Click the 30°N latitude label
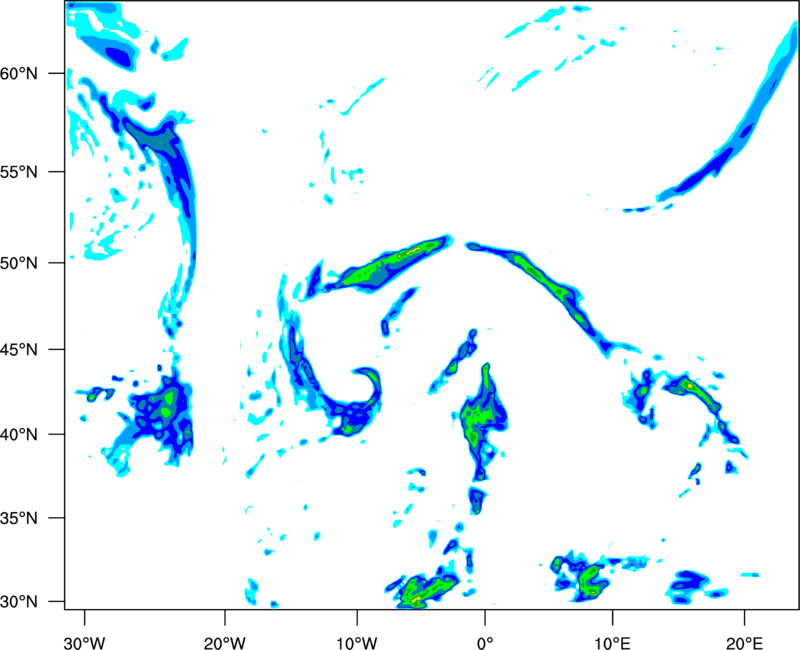800x650 pixels. click(x=19, y=602)
